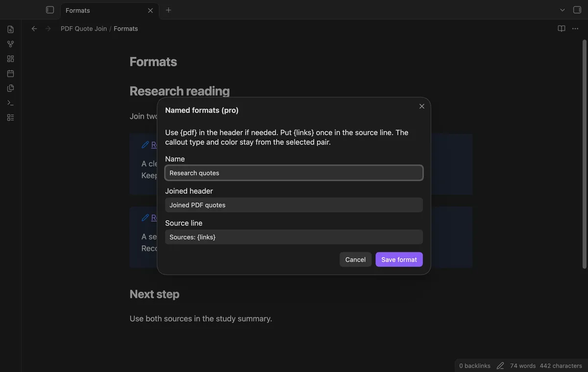588x372 pixels.
Task: Click the second callout pencil icon
Action: (145, 217)
